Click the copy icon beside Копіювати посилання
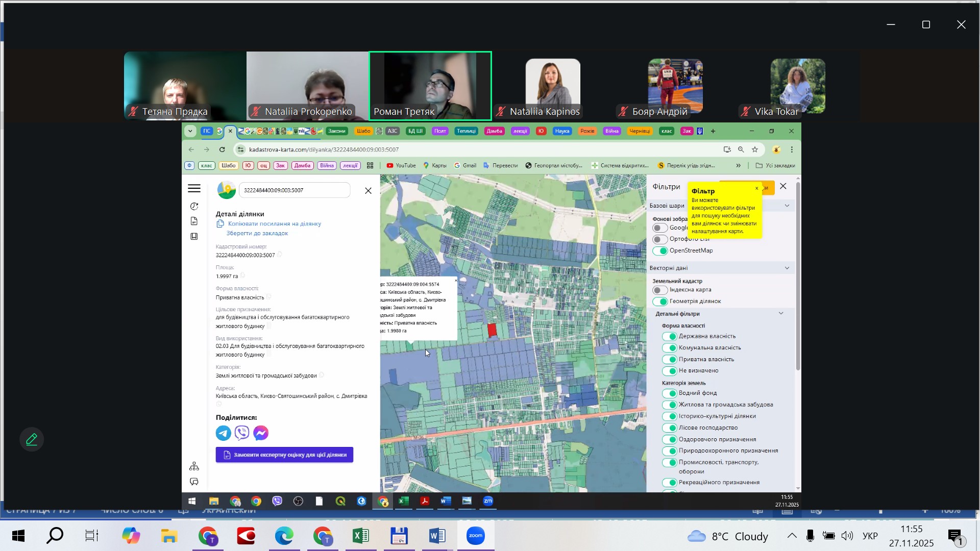This screenshot has width=980, height=551. pyautogui.click(x=220, y=224)
